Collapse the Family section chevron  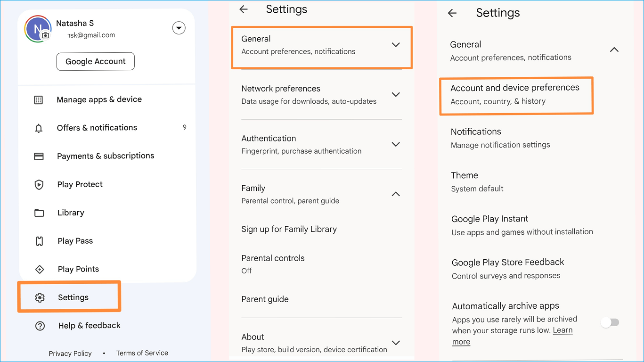[396, 194]
